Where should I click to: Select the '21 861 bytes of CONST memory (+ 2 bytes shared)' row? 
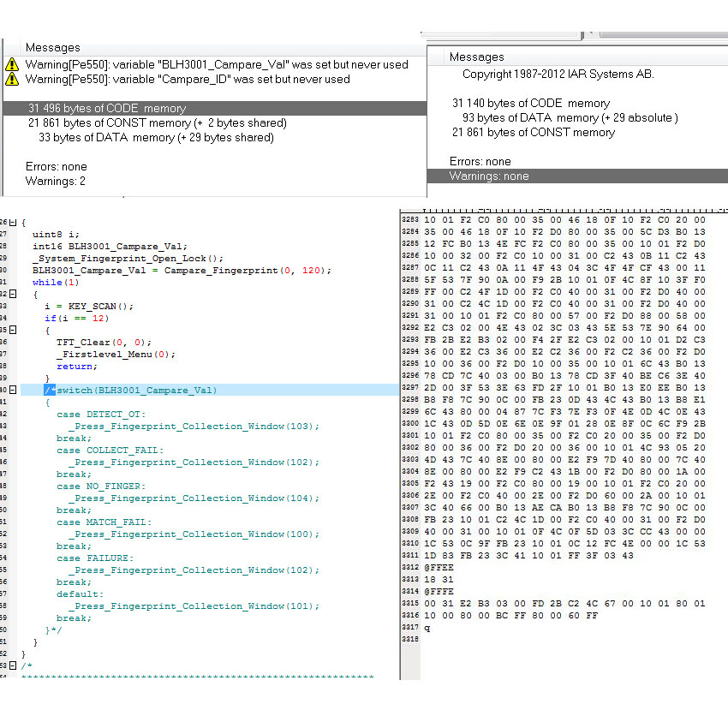click(x=158, y=123)
